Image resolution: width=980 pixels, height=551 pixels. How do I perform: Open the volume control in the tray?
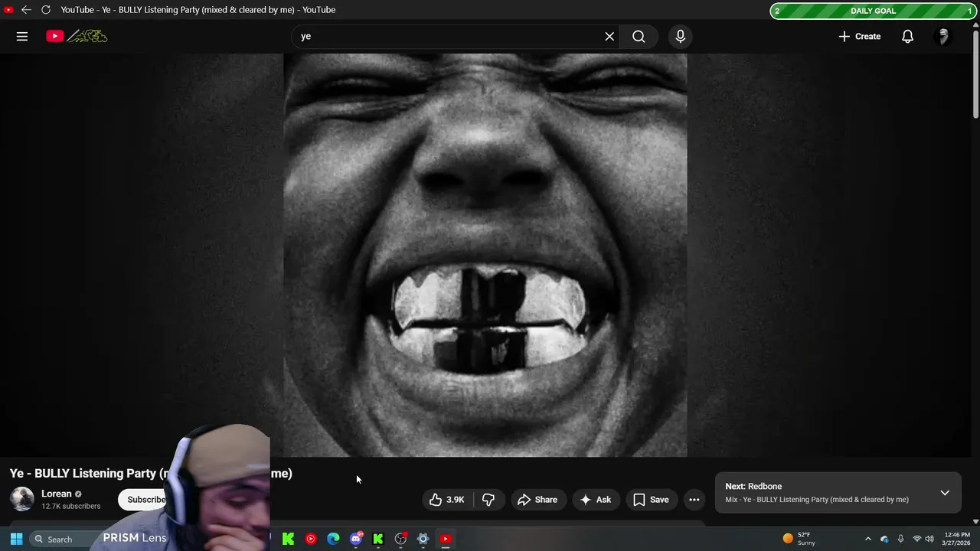[929, 539]
